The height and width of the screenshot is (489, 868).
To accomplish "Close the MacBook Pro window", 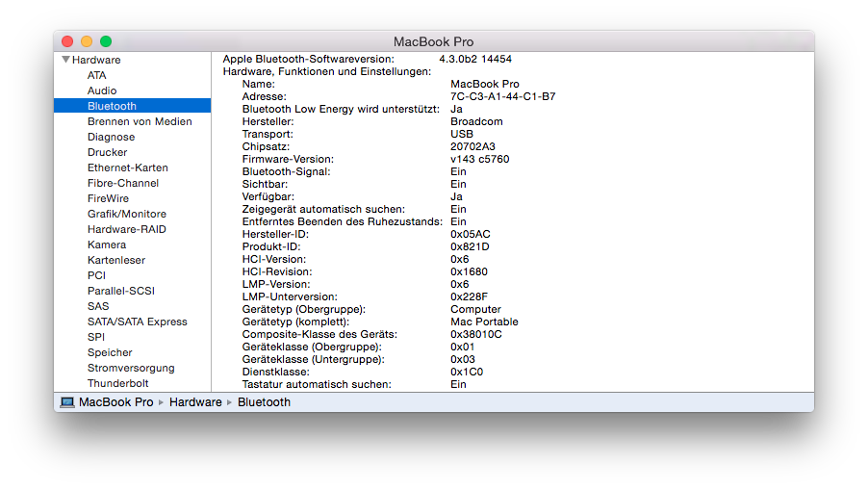I will (67, 41).
